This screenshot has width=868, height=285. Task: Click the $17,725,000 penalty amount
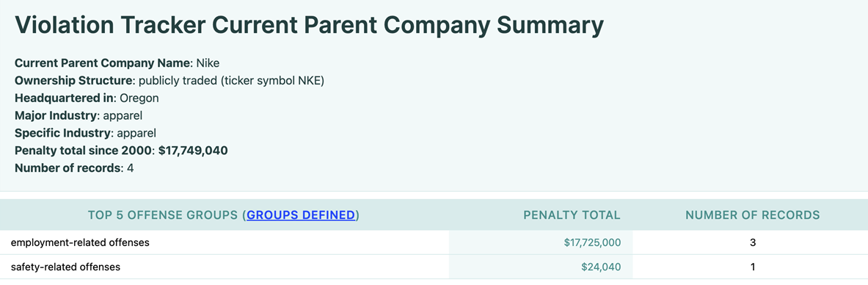click(x=592, y=242)
